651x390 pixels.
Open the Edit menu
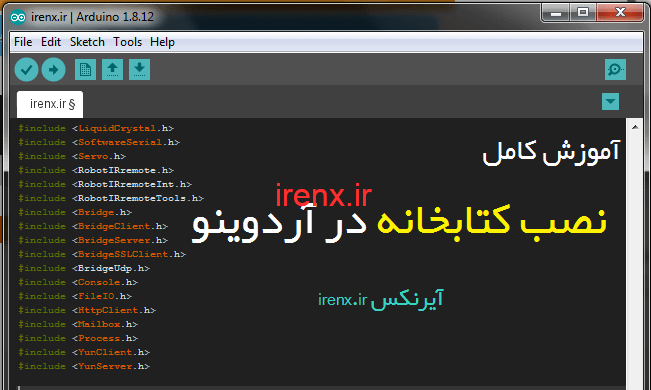[51, 42]
